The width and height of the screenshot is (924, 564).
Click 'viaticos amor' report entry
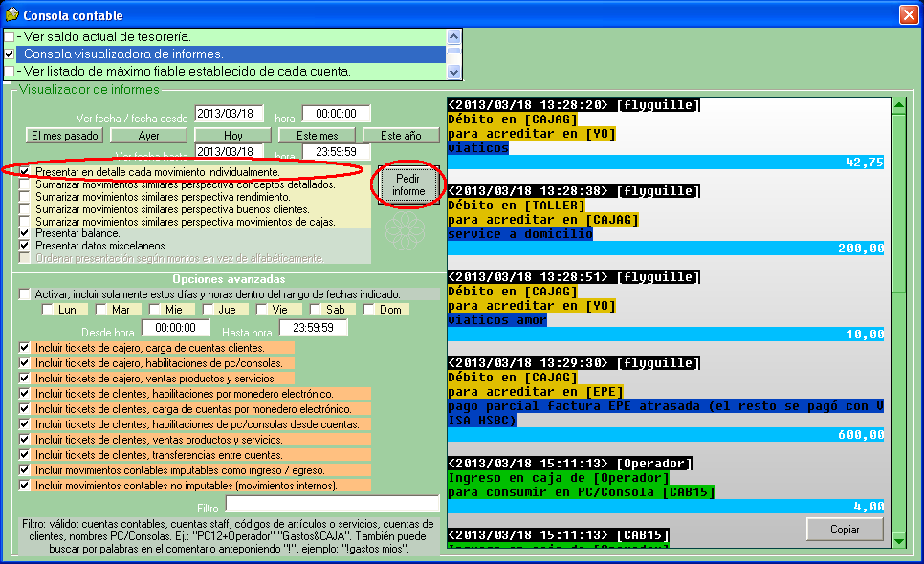496,319
